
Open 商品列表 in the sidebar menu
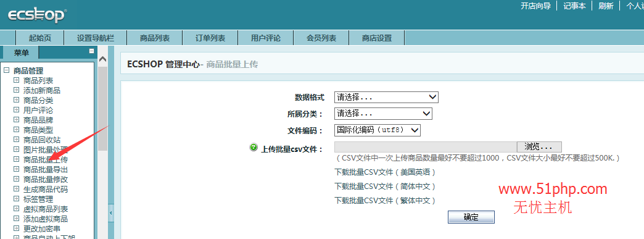[x=38, y=81]
